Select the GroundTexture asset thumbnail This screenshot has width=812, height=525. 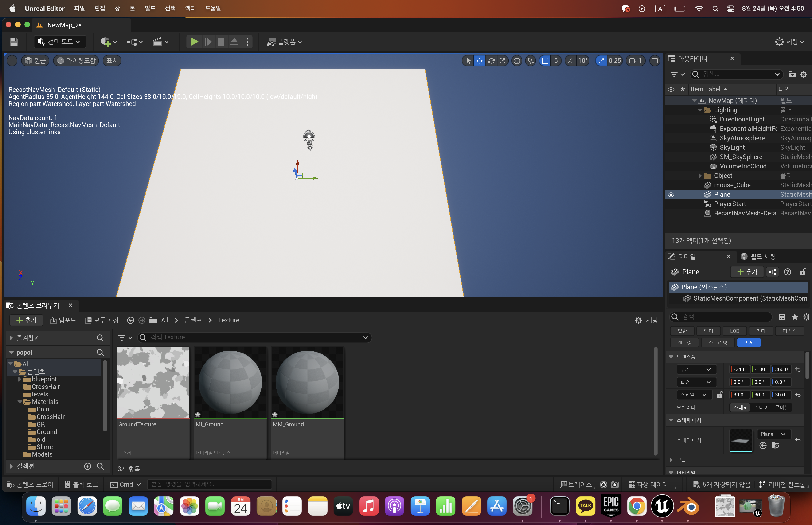tap(153, 382)
